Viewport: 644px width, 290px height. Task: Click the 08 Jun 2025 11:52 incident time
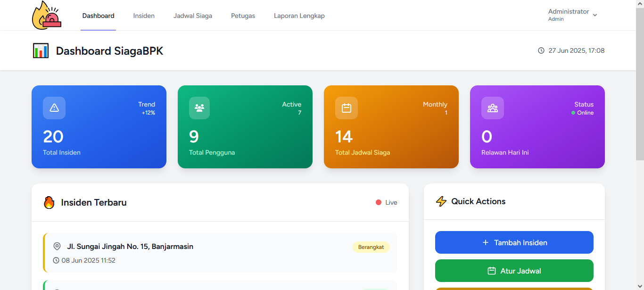tap(89, 260)
